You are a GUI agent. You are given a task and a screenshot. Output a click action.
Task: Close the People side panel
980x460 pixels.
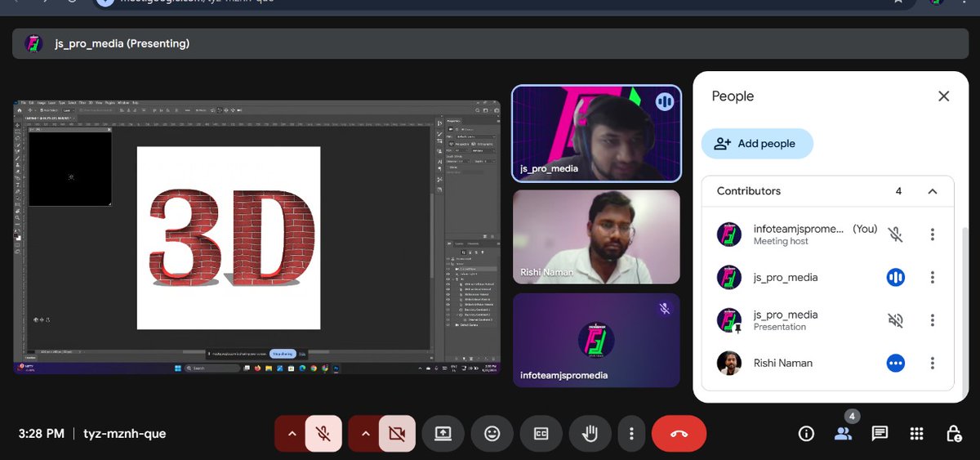click(943, 96)
